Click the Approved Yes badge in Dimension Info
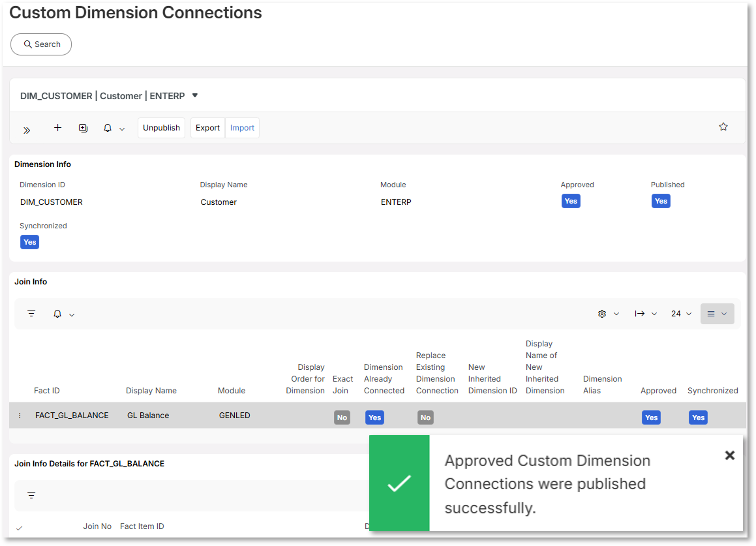Screen dimensions: 756x546 (x=571, y=201)
